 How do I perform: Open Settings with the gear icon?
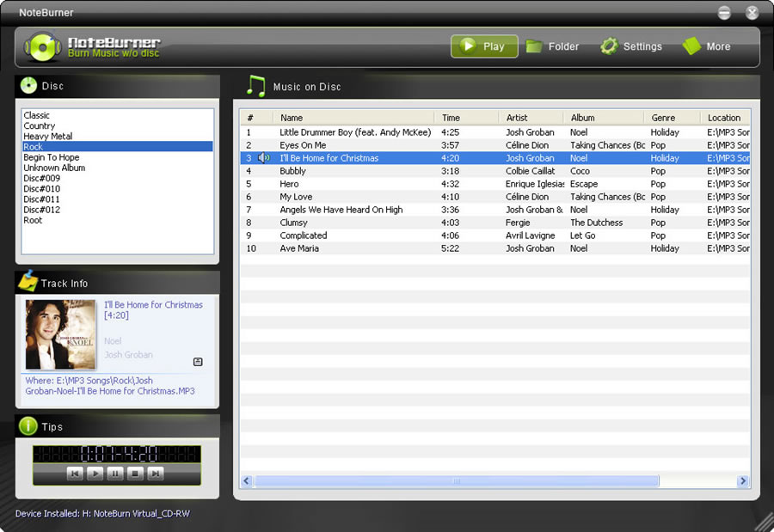click(x=631, y=46)
